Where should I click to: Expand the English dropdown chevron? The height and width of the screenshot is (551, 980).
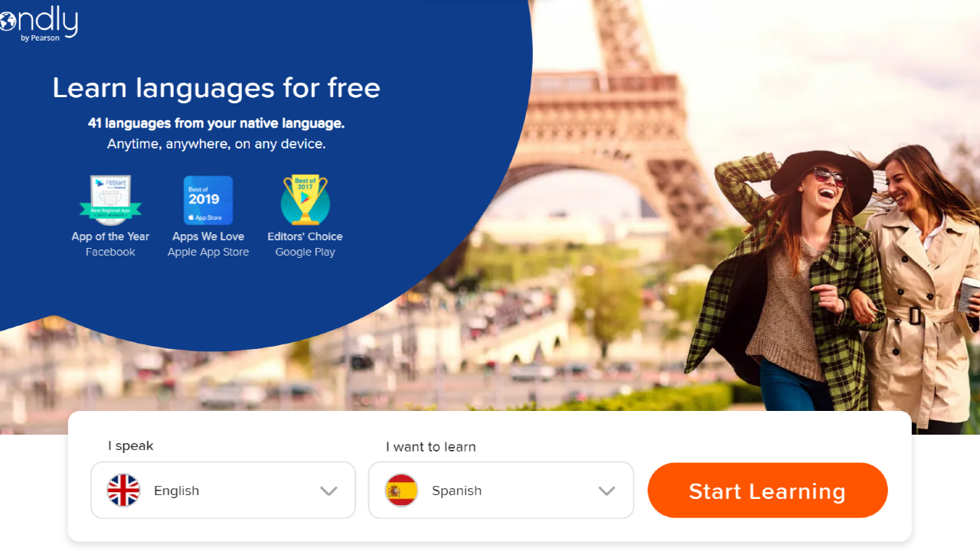click(x=328, y=491)
